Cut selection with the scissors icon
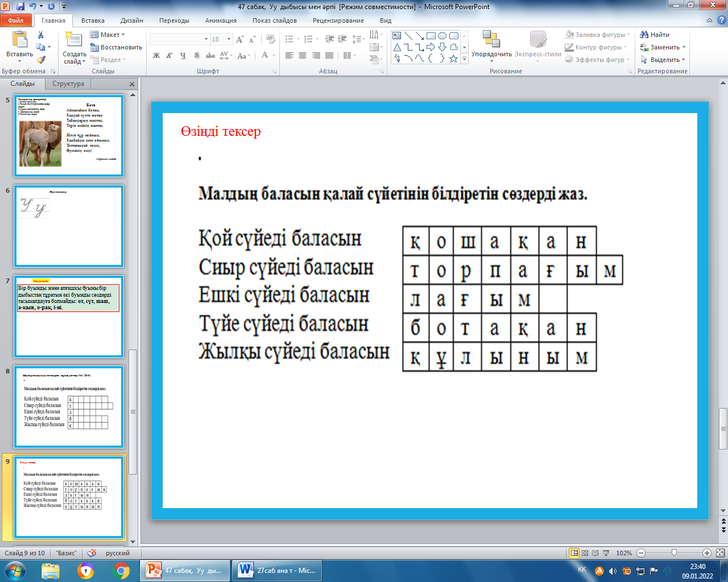The image size is (728, 582). point(40,35)
